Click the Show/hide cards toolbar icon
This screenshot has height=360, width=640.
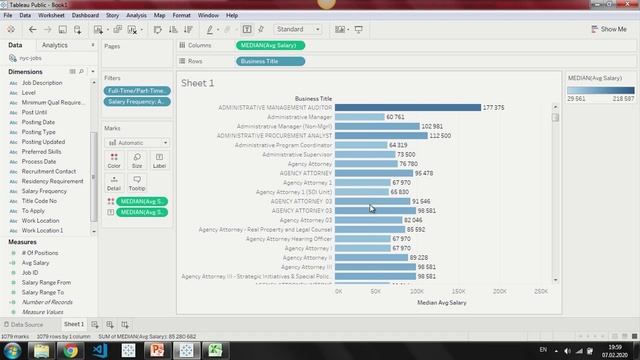(340, 29)
